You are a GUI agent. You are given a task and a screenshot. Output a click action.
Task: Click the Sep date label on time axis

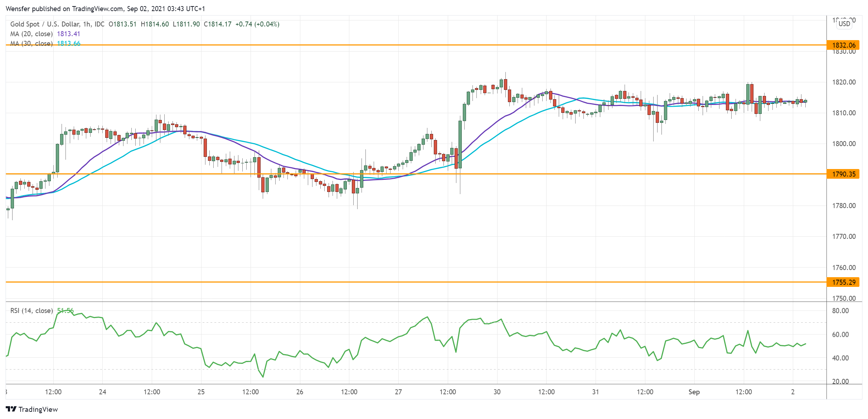[x=694, y=392]
